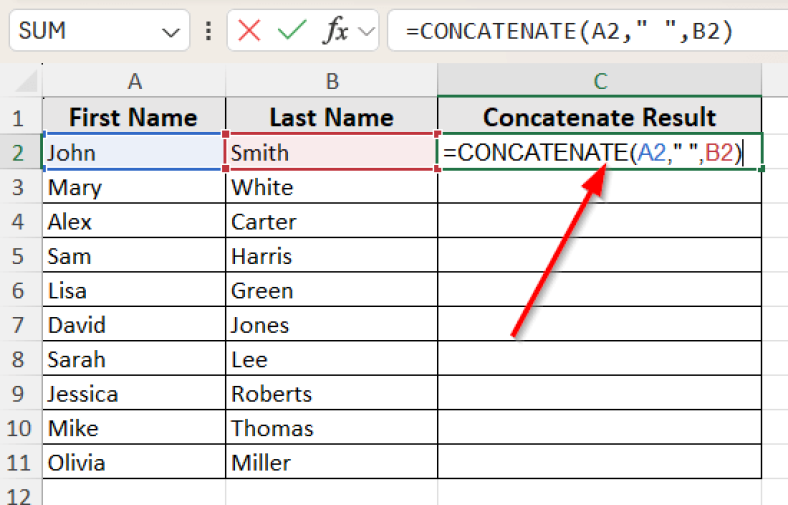Click the Concatenate Result header cell
788x505 pixels.
(x=599, y=117)
